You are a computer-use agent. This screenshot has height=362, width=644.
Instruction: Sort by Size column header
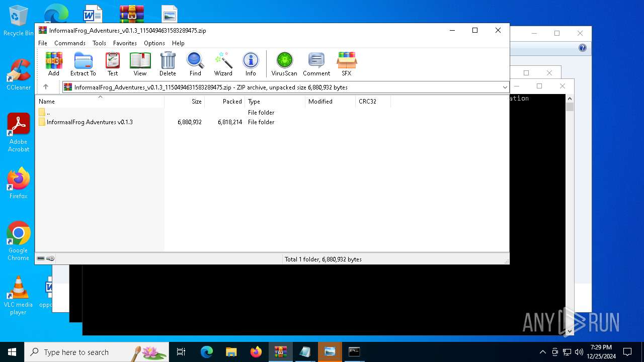[185, 102]
